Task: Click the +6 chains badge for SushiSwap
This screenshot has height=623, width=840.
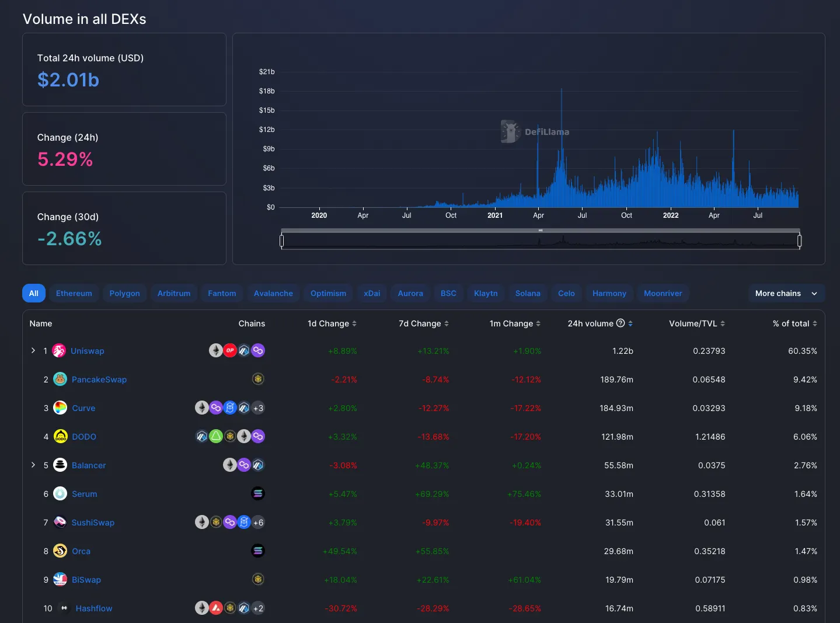Action: coord(258,523)
